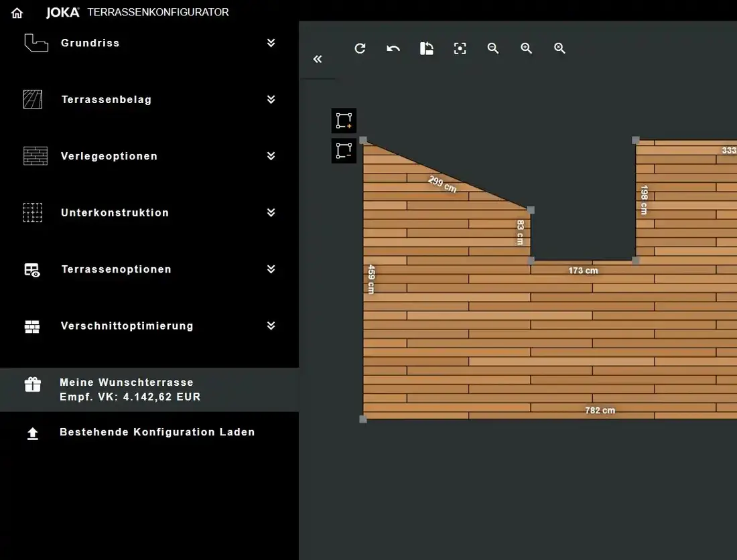The width and height of the screenshot is (737, 560).
Task: Rotate the terrace layout
Action: tap(426, 48)
